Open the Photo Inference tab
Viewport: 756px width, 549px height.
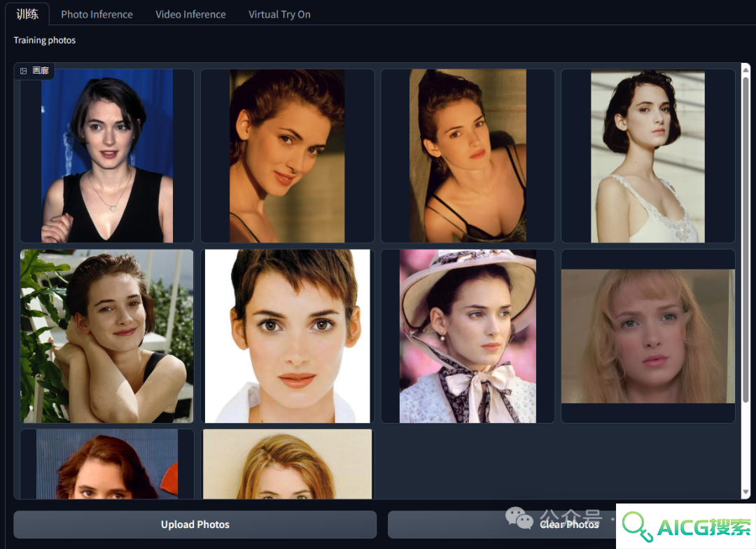point(97,15)
